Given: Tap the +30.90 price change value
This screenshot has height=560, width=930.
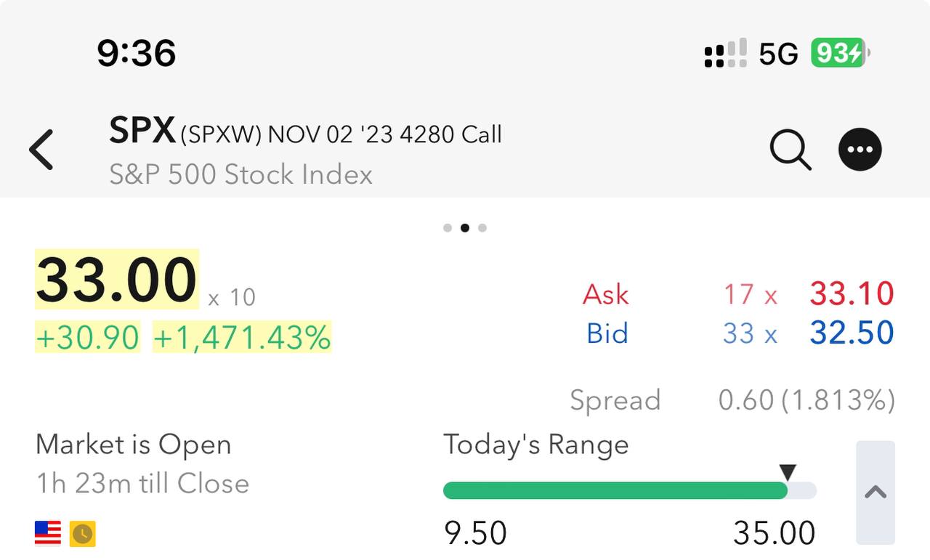Looking at the screenshot, I should [87, 338].
